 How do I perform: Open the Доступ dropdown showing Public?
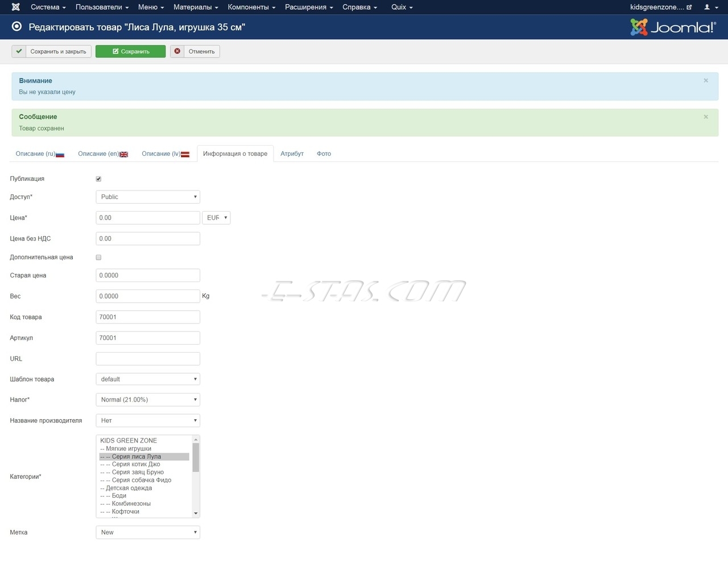click(148, 197)
